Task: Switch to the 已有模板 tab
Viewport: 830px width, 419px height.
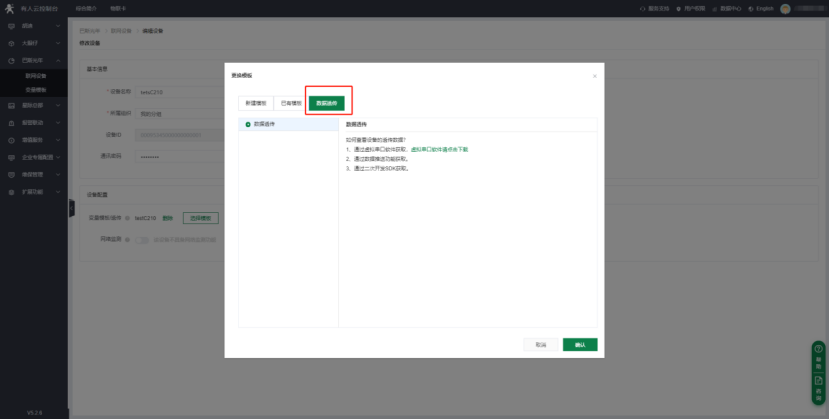Action: point(290,103)
